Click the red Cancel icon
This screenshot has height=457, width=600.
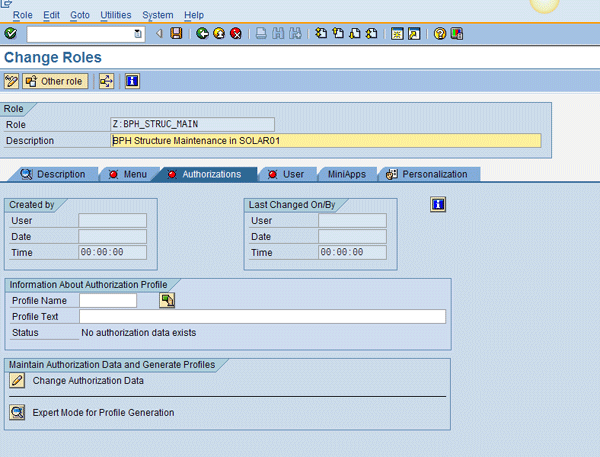[235, 34]
